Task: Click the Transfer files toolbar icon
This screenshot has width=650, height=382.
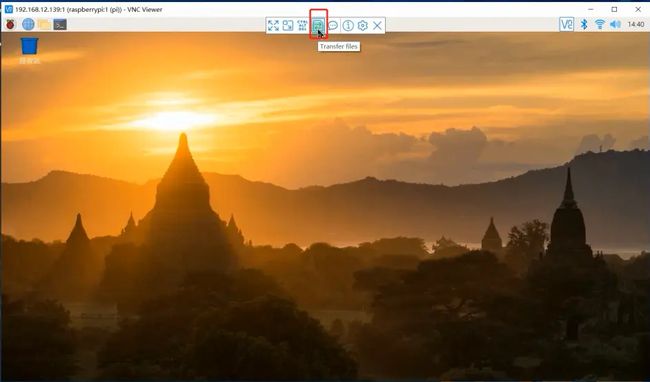Action: point(318,25)
